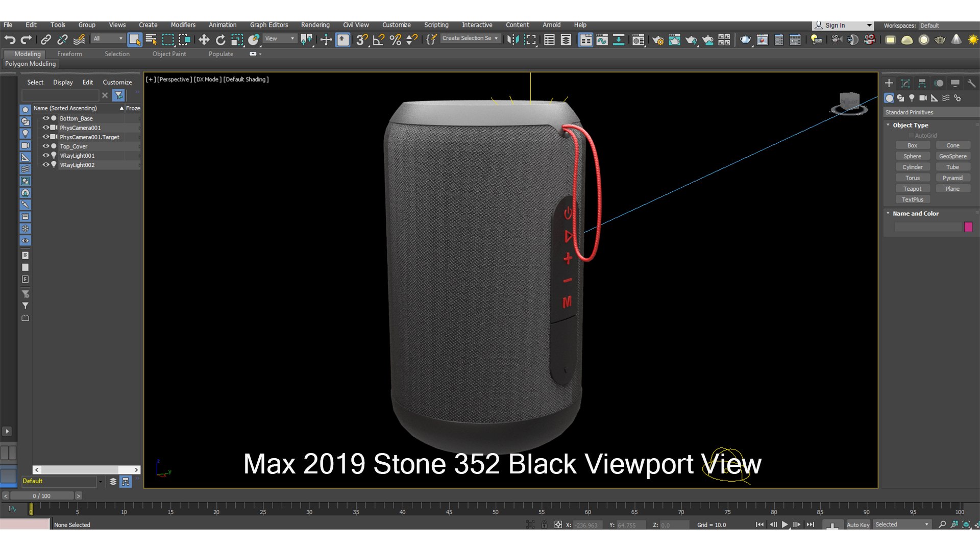Click the Redo arrow icon
The image size is (980, 551).
click(26, 39)
